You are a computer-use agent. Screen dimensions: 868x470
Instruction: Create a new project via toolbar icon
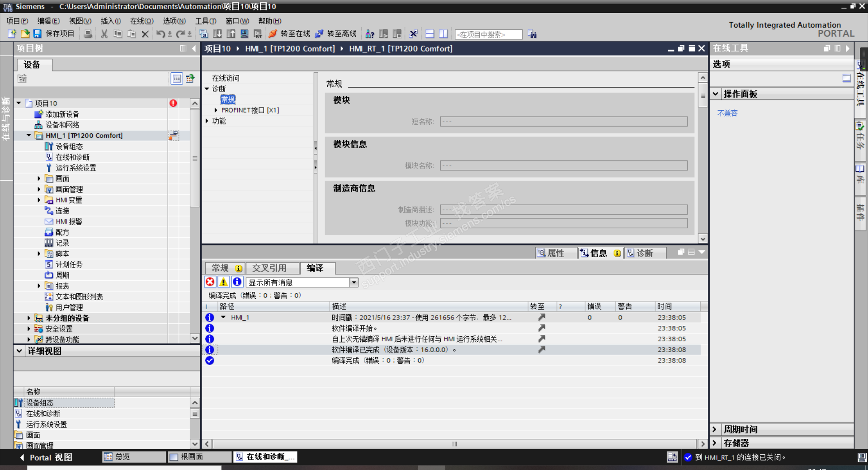click(x=12, y=34)
